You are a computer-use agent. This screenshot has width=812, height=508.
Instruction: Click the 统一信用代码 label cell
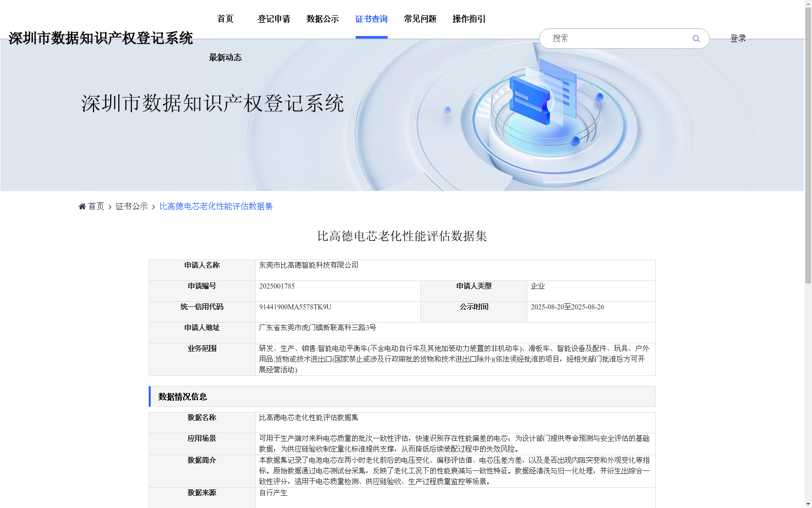pyautogui.click(x=202, y=312)
